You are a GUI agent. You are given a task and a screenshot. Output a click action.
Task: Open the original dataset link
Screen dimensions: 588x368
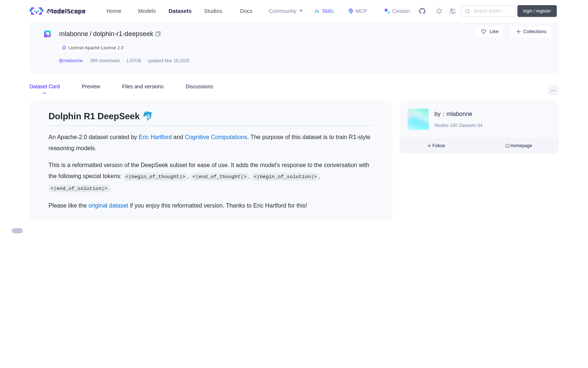(x=108, y=205)
